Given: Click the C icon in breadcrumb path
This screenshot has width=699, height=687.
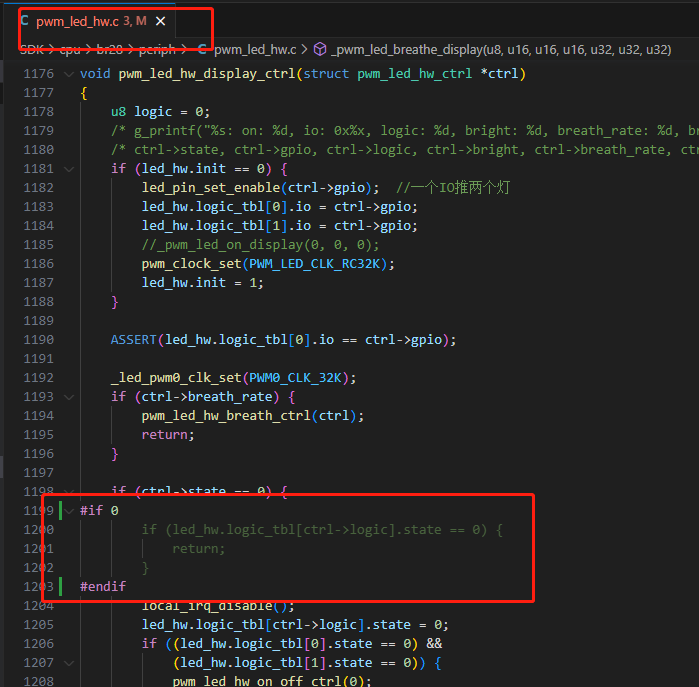Looking at the screenshot, I should [x=202, y=49].
